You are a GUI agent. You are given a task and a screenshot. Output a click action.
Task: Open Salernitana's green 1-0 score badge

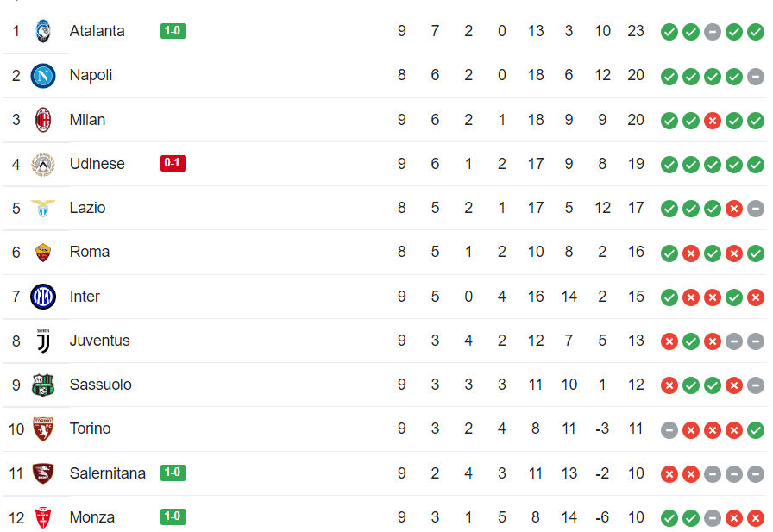click(173, 473)
